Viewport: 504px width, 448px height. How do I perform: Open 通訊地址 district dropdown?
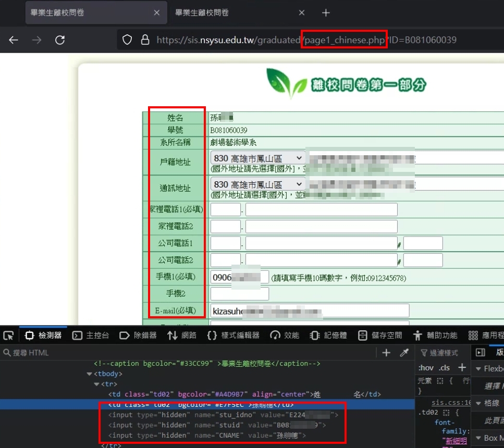pyautogui.click(x=257, y=184)
